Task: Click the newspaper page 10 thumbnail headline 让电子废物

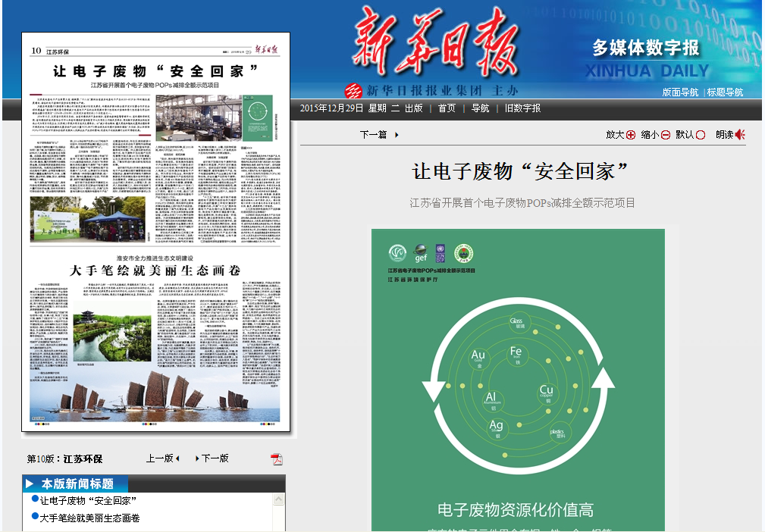Action: pos(155,71)
